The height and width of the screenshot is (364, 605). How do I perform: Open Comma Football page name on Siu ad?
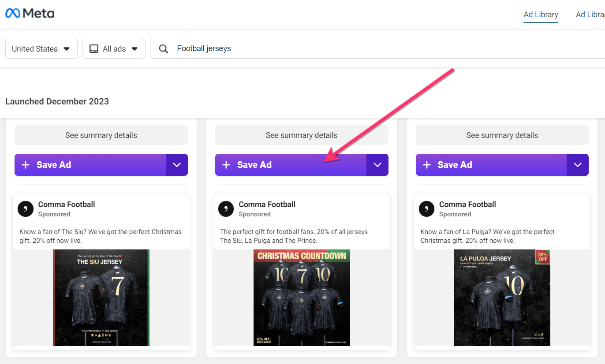pyautogui.click(x=67, y=204)
